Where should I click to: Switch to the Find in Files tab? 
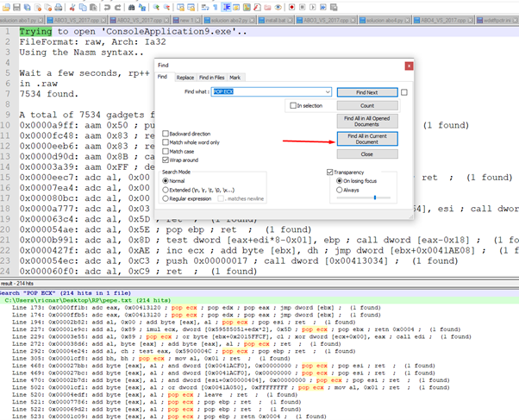[211, 78]
